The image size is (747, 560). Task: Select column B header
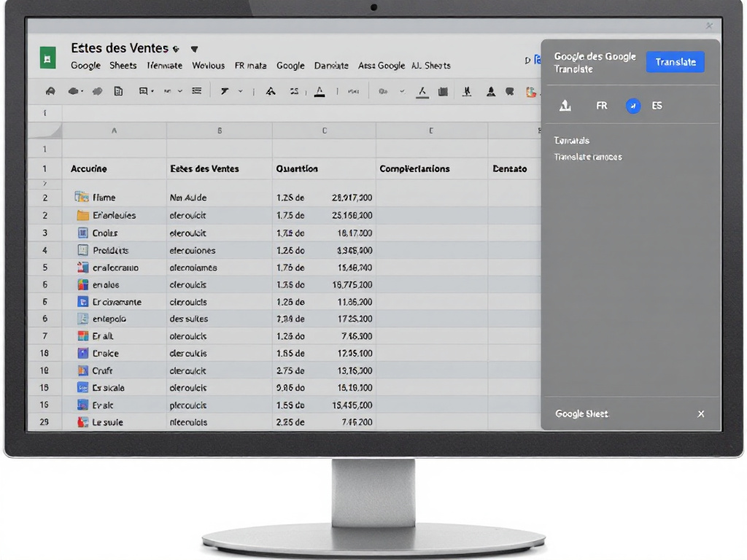tap(220, 131)
